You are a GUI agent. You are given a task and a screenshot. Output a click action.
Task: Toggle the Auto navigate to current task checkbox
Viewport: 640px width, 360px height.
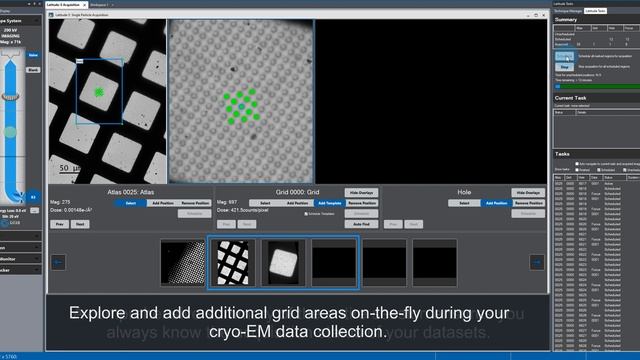click(x=577, y=164)
